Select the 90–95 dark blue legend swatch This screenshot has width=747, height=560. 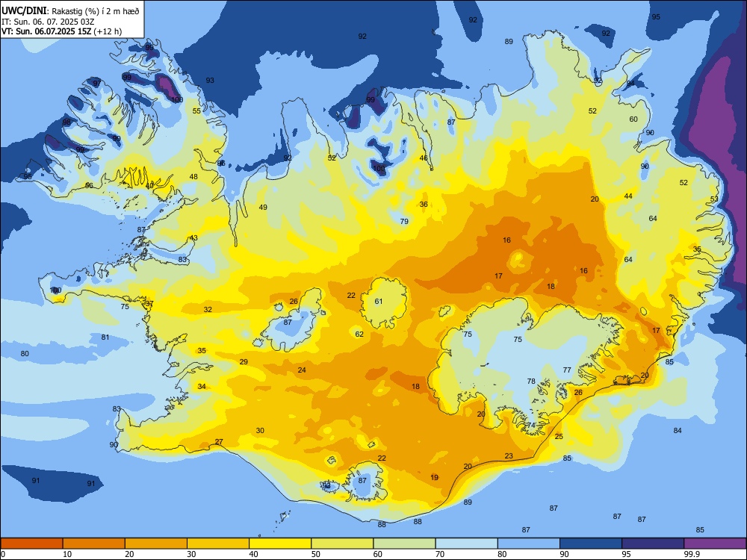click(x=591, y=544)
